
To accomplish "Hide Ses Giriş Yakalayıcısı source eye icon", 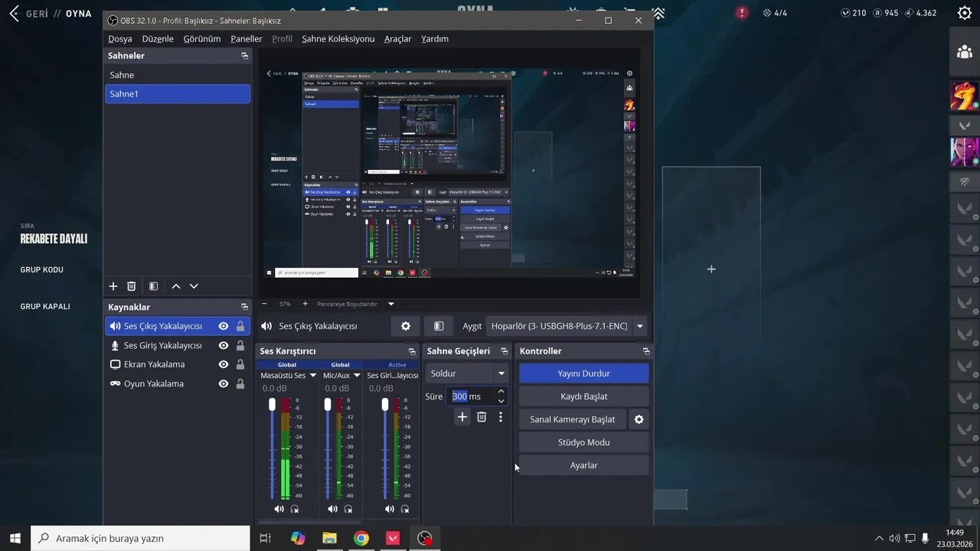I will point(224,345).
